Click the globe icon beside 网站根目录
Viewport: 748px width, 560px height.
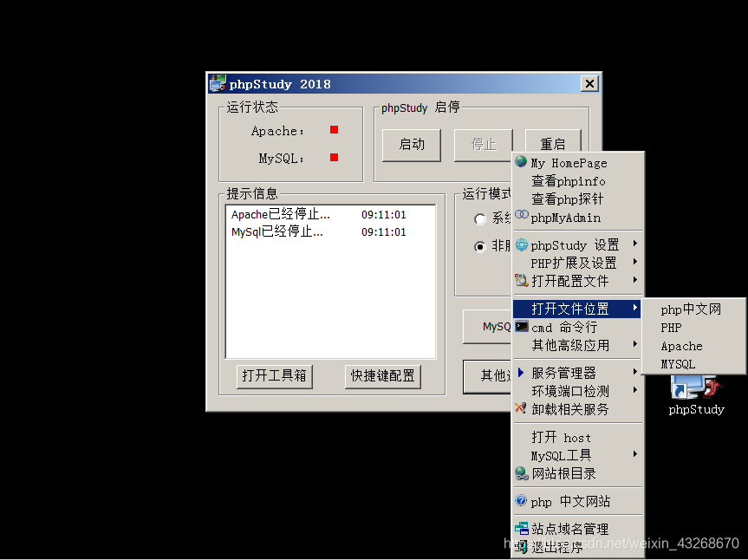(522, 473)
